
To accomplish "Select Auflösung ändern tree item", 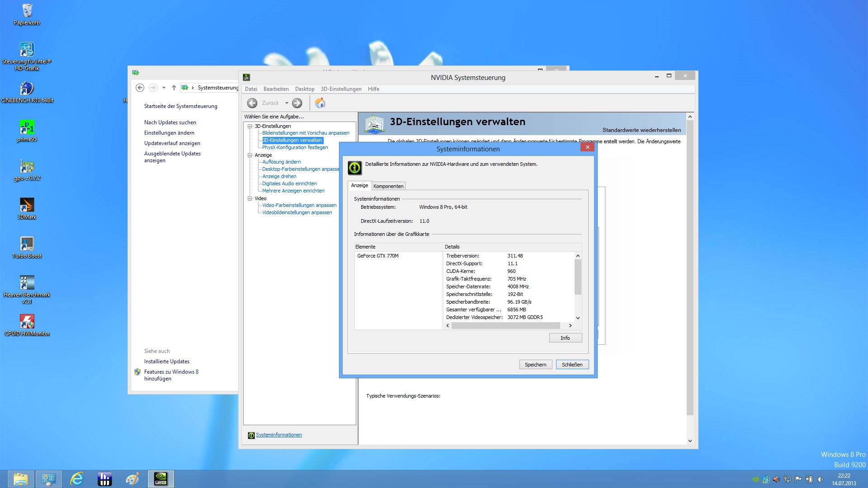I will pyautogui.click(x=281, y=162).
